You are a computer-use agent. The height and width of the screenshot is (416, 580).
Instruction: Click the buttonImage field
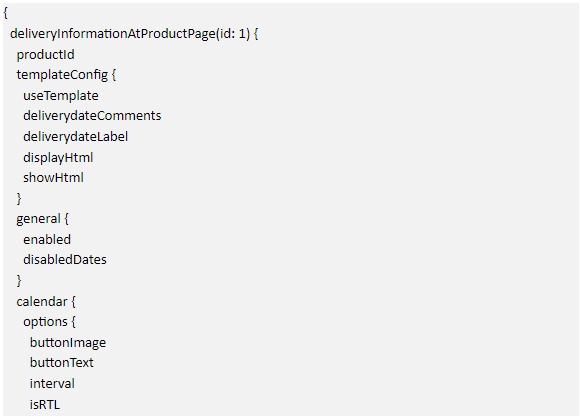(x=68, y=343)
